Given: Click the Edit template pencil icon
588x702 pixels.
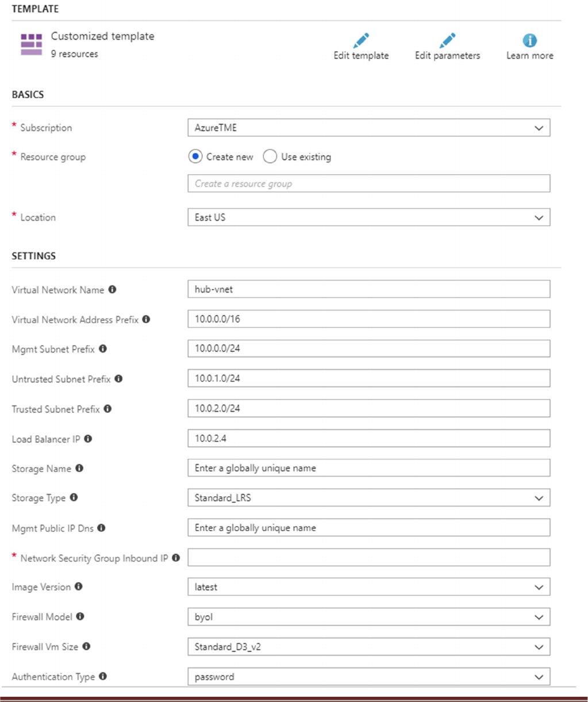Looking at the screenshot, I should pos(361,41).
